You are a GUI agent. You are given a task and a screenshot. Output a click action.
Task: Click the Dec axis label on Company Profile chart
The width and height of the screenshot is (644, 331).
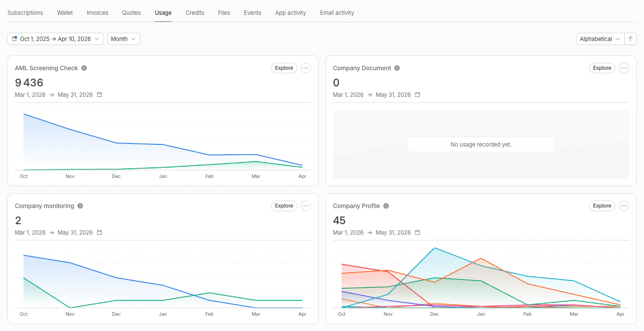point(434,314)
